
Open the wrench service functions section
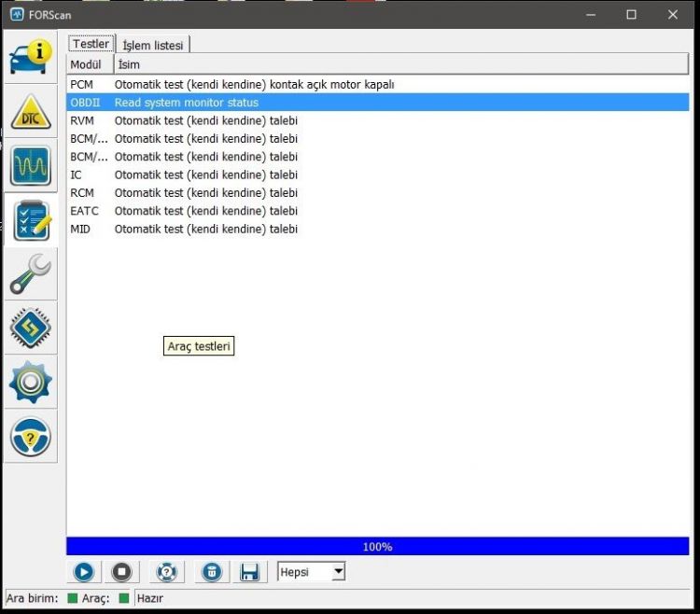(x=31, y=274)
